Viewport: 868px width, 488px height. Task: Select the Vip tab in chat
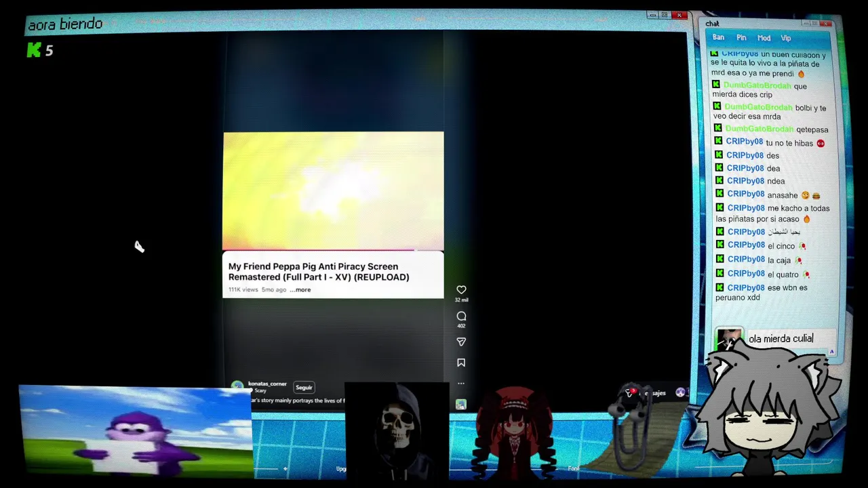[786, 38]
